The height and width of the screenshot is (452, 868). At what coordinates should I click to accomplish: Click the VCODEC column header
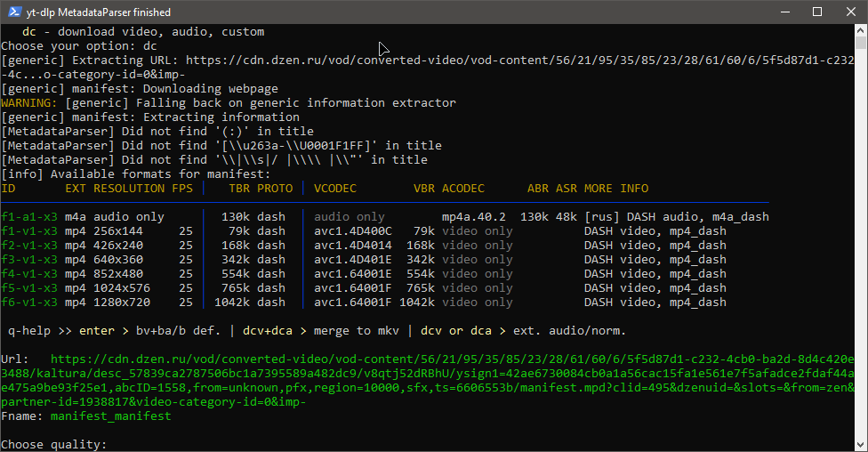(335, 189)
